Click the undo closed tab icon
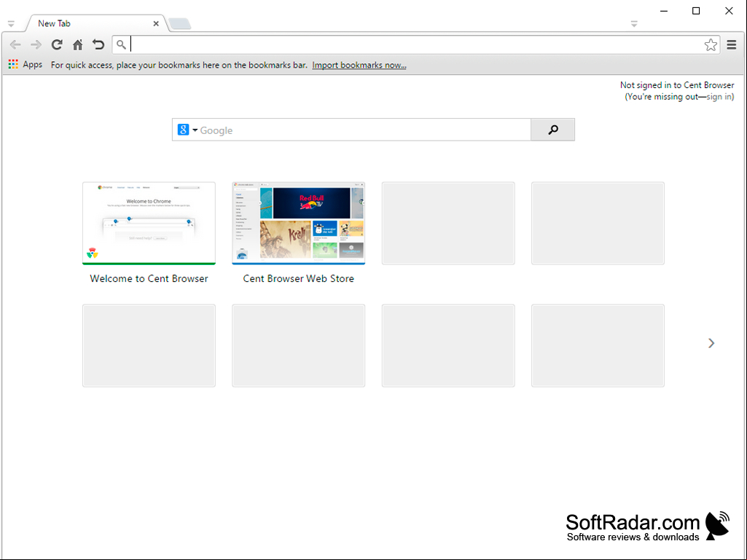Image resolution: width=747 pixels, height=560 pixels. click(98, 44)
